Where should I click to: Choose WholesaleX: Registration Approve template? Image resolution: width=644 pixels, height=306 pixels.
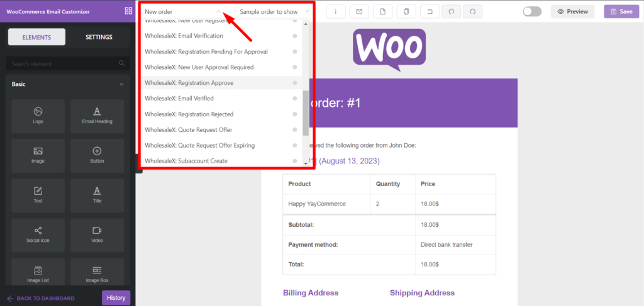tap(221, 83)
